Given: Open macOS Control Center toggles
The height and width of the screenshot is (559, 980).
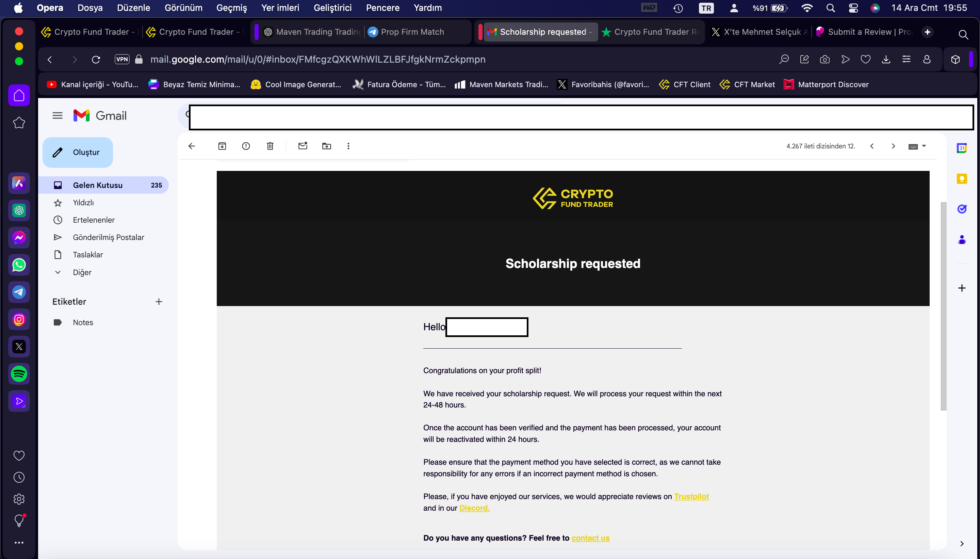Looking at the screenshot, I should (853, 8).
